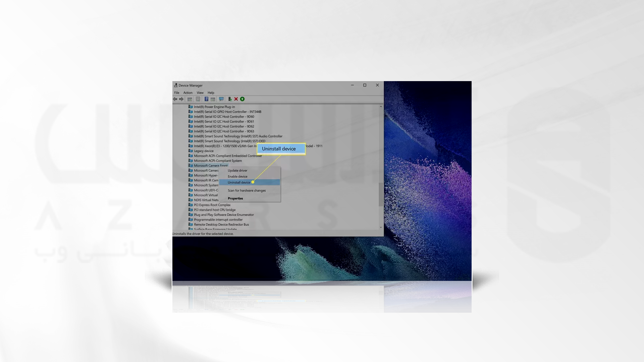Click the device icon beside Legacy device

click(x=191, y=151)
